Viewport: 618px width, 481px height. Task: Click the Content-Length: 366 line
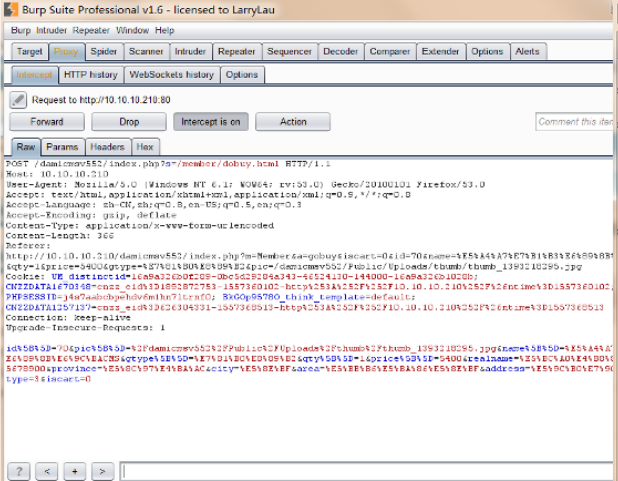[60, 235]
